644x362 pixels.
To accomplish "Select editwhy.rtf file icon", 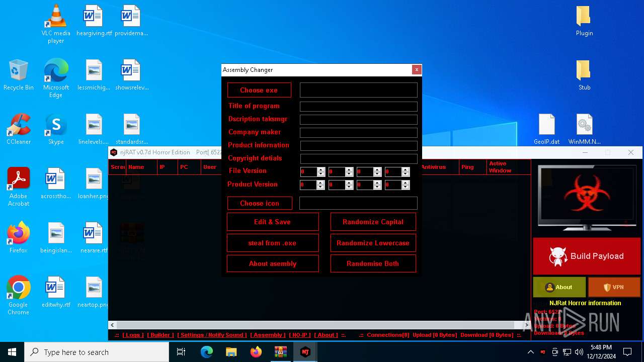I will click(x=56, y=292).
